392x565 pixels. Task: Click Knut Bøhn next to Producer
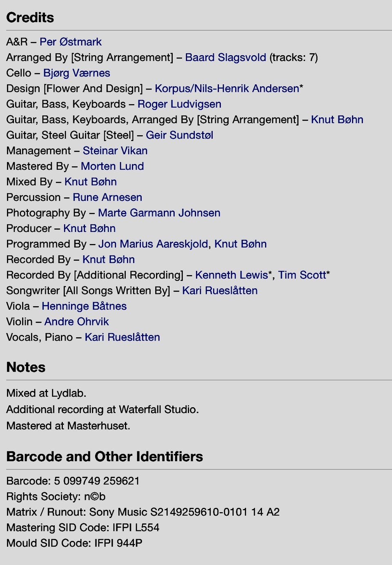tap(89, 228)
